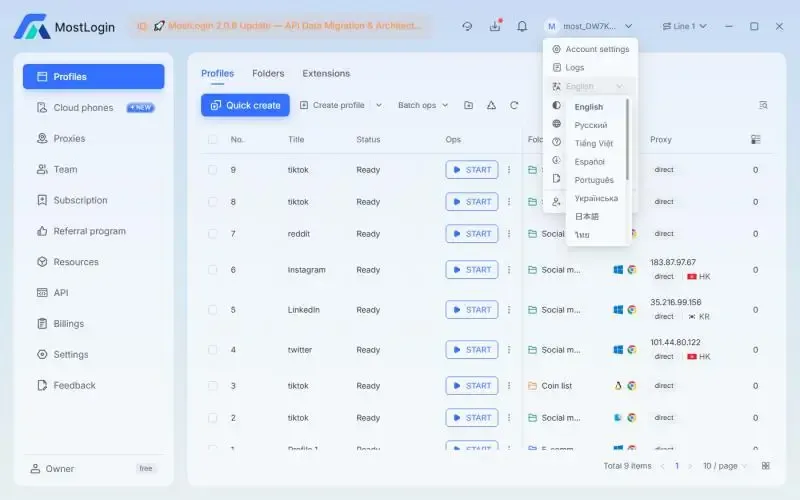Open the 10 / page size dropdown
Screen dimensions: 800x500
point(725,466)
